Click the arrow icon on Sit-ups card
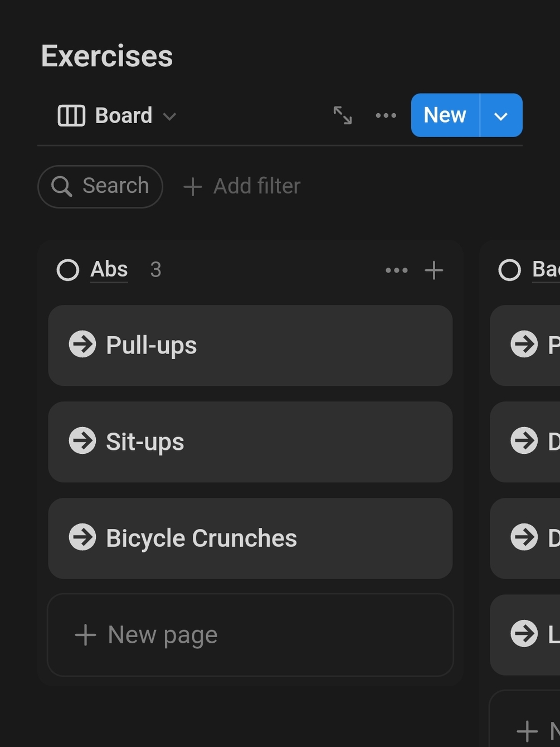Screen dimensions: 560x747 pyautogui.click(x=82, y=441)
